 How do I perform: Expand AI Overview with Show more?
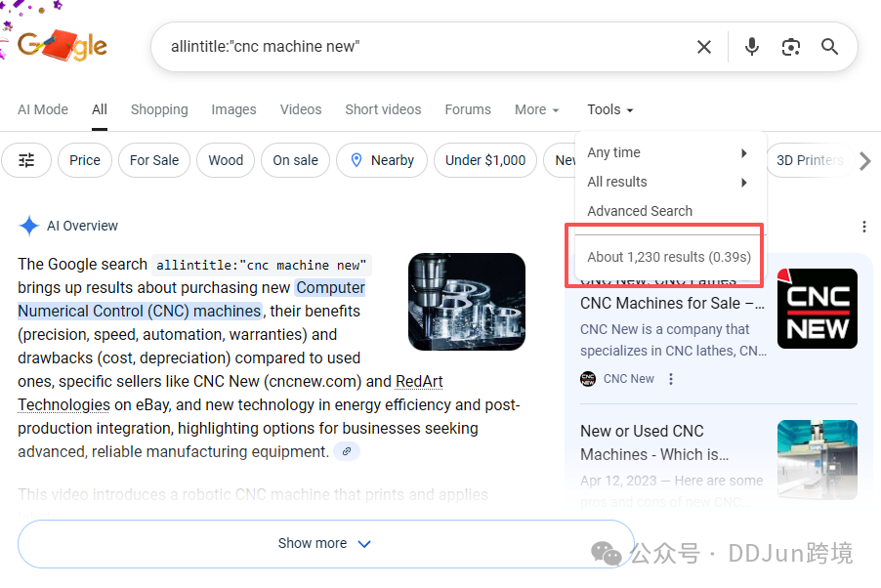click(326, 544)
